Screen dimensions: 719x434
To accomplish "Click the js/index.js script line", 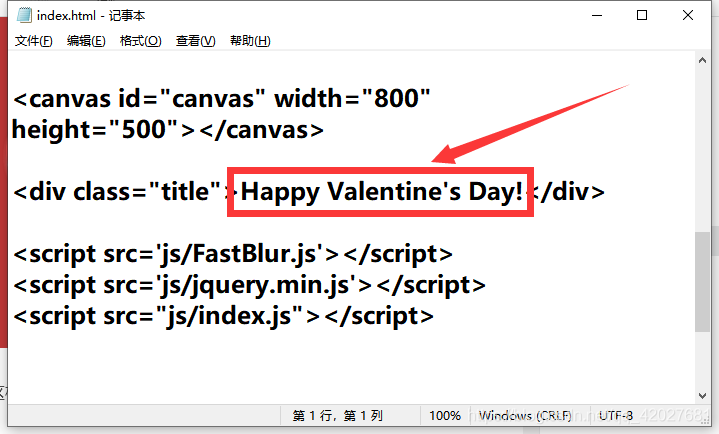I will pyautogui.click(x=223, y=317).
